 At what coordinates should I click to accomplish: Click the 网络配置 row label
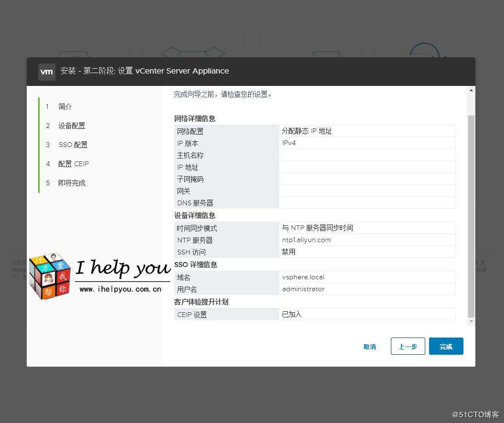[x=190, y=131]
